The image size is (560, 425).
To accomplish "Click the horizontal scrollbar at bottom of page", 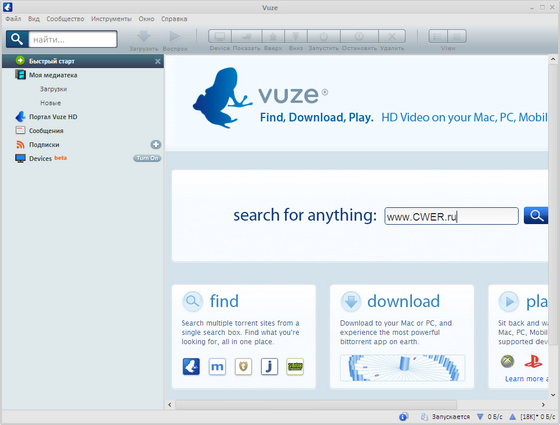I will pyautogui.click(x=316, y=405).
